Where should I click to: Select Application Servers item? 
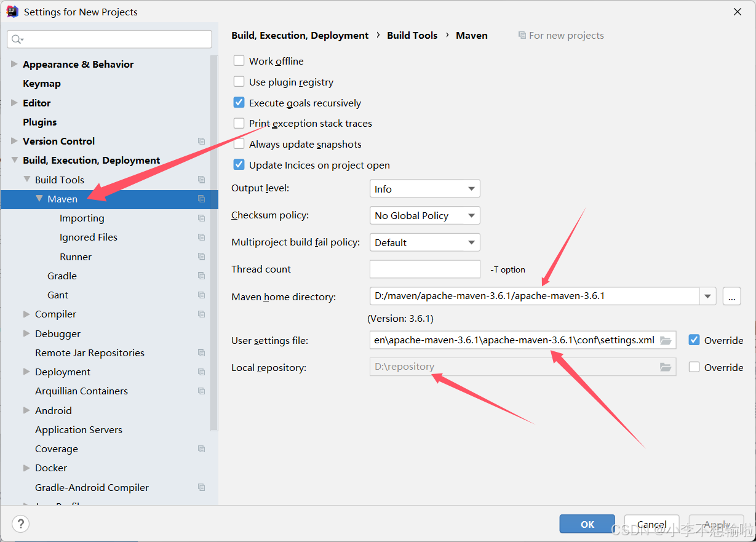[x=79, y=429]
